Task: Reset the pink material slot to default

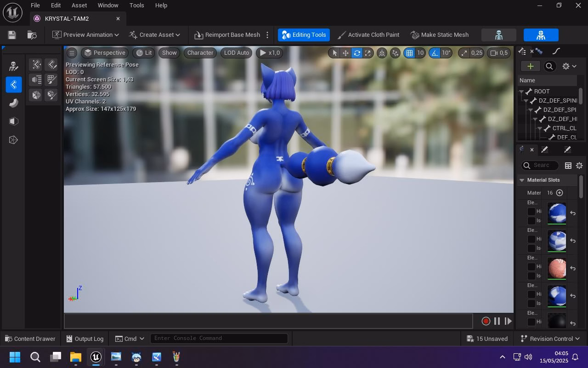Action: coord(573,268)
